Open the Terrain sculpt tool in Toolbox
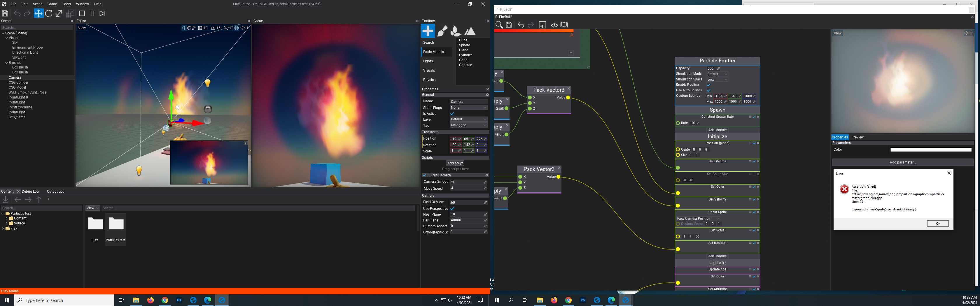Viewport: 980px width, 306px height. pos(470,31)
